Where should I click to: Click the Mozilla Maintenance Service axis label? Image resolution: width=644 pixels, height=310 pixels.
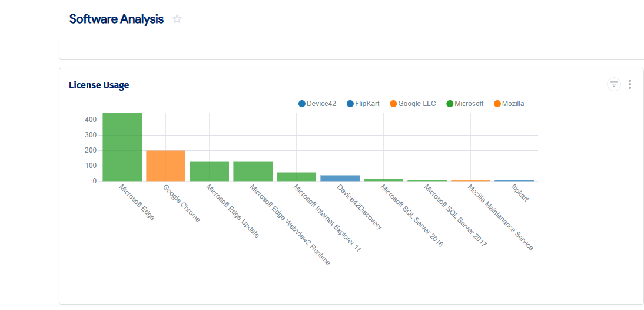pyautogui.click(x=500, y=217)
